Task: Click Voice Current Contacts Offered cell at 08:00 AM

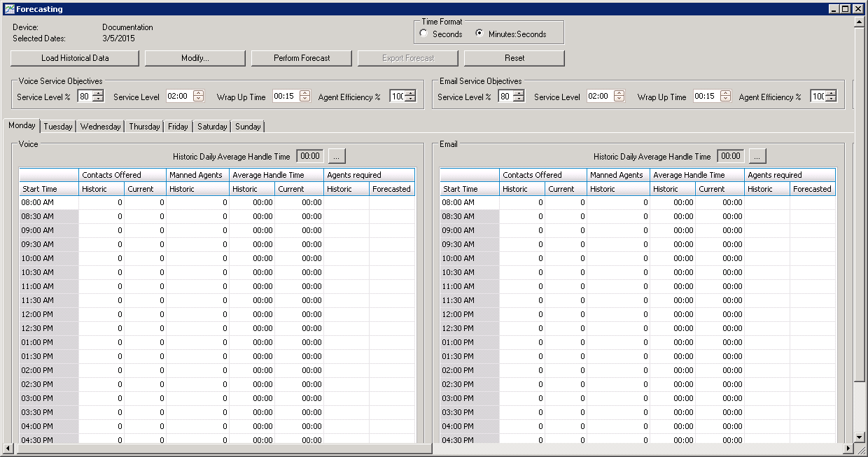Action: pos(145,203)
